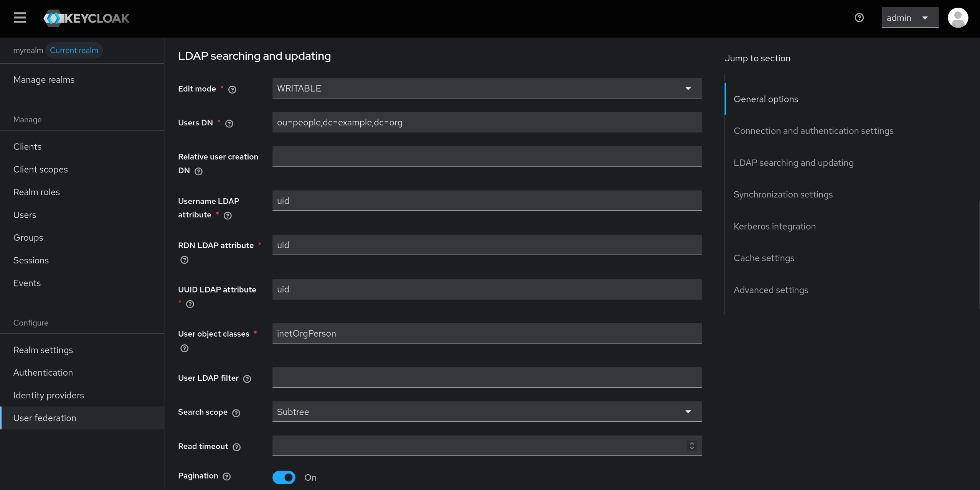
Task: Open the admin user dropdown
Action: 910,18
